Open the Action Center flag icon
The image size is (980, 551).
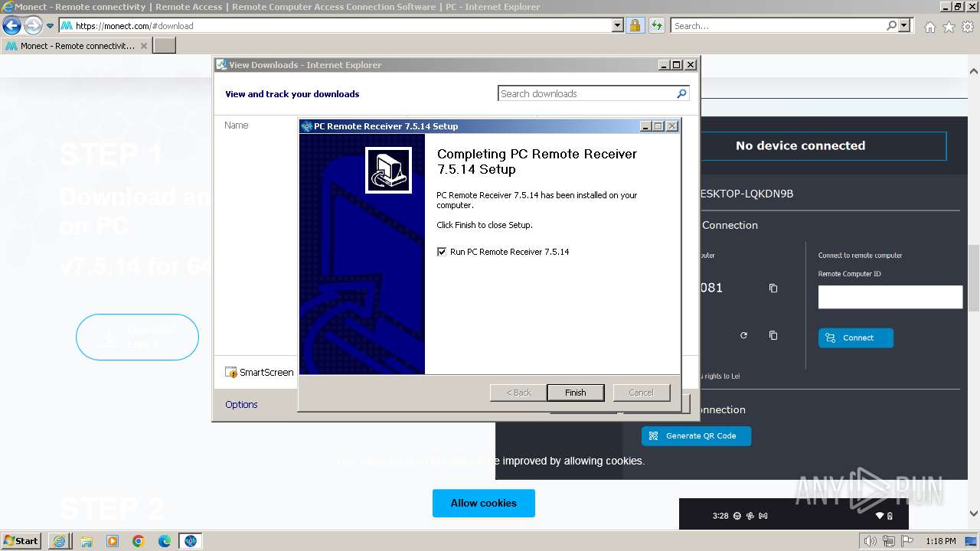907,541
